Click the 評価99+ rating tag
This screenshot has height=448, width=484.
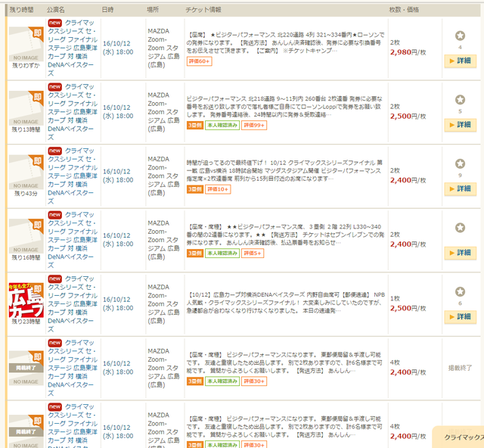pyautogui.click(x=254, y=125)
